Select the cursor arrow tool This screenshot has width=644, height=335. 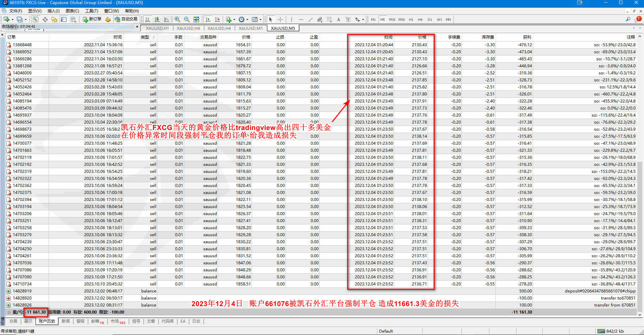click(271, 19)
